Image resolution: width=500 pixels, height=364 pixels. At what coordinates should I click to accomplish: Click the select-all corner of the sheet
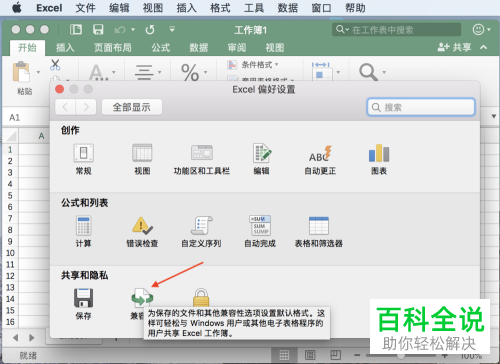[11, 136]
